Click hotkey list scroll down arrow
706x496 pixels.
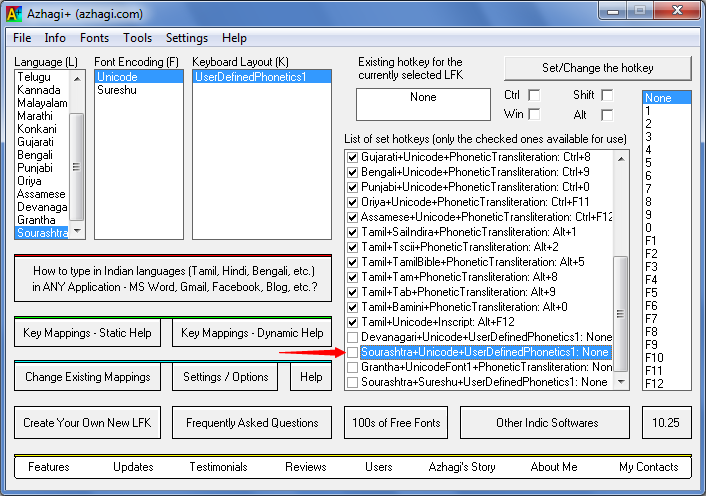tap(621, 382)
